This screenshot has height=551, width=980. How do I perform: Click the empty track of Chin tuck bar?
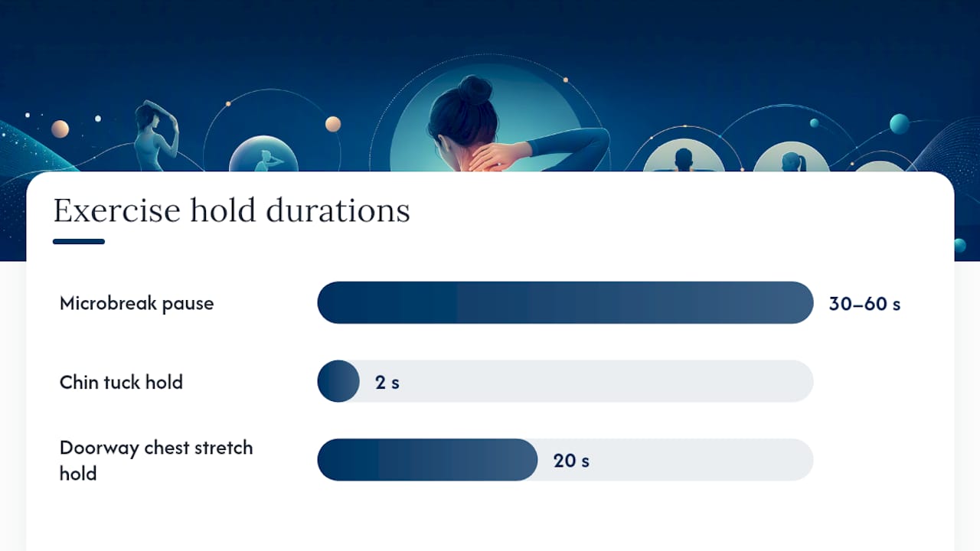586,381
